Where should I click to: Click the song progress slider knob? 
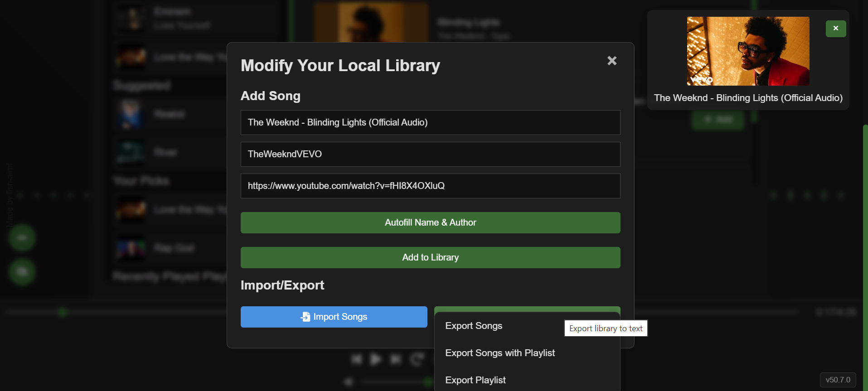63,312
